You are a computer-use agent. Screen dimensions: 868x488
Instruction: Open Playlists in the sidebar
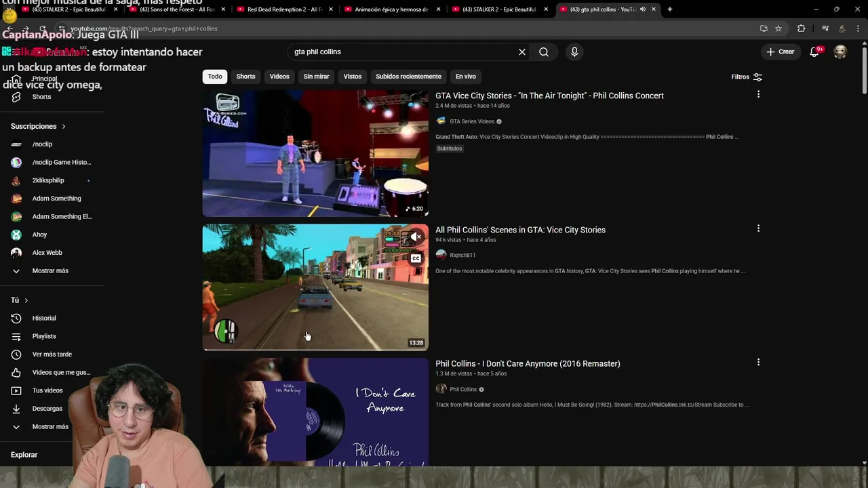44,336
